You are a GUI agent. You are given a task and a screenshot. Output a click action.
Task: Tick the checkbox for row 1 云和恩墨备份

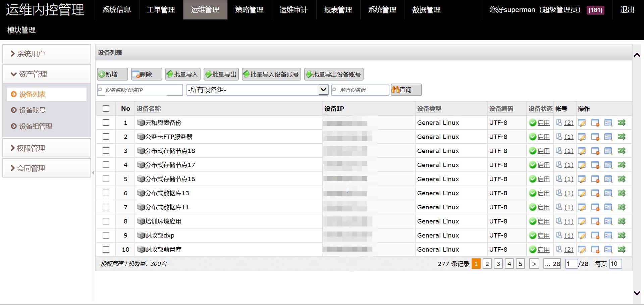click(x=106, y=122)
